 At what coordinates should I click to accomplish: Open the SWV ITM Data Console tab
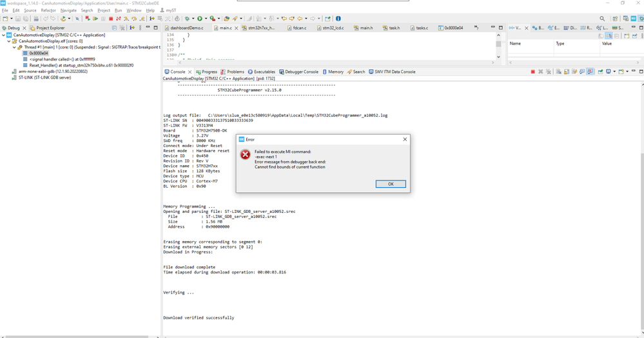coord(392,72)
